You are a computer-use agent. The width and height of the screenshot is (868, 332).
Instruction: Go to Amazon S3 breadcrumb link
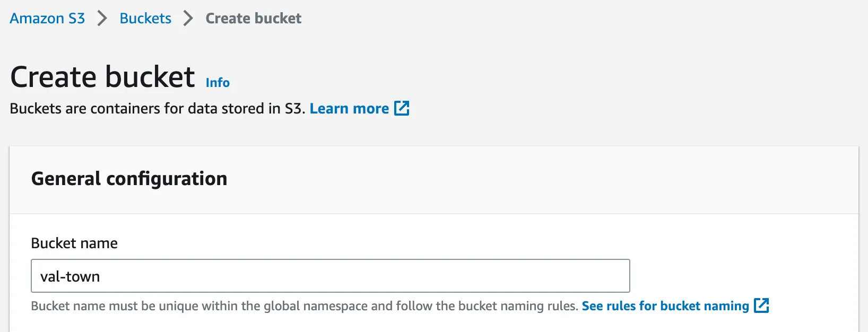point(47,19)
